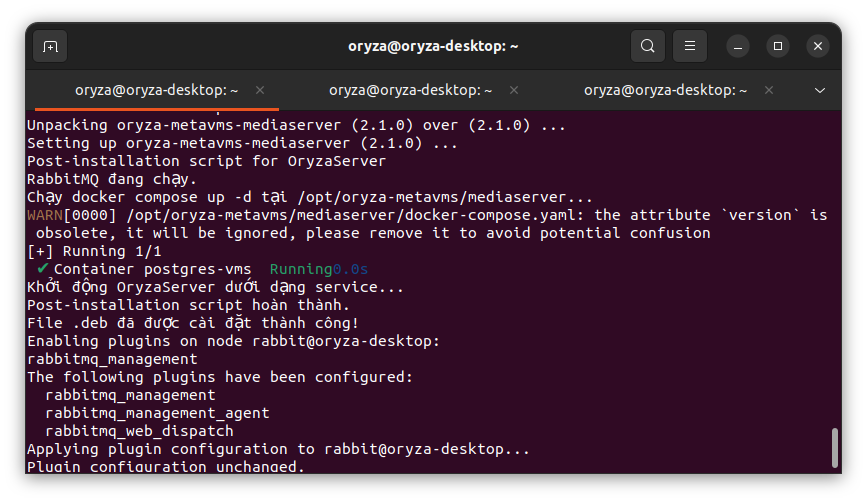Click 'Setting up oryza-metavms-mediaserver' line
This screenshot has width=867, height=502.
(242, 144)
